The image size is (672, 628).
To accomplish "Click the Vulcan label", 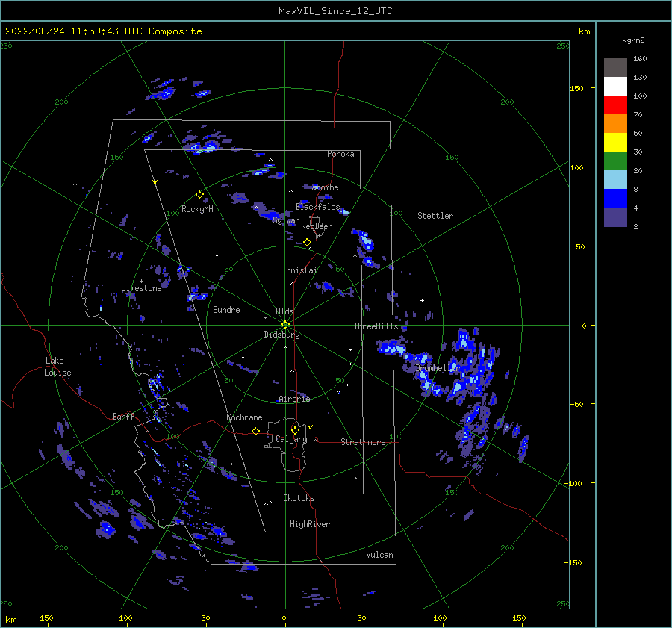I will [x=379, y=555].
